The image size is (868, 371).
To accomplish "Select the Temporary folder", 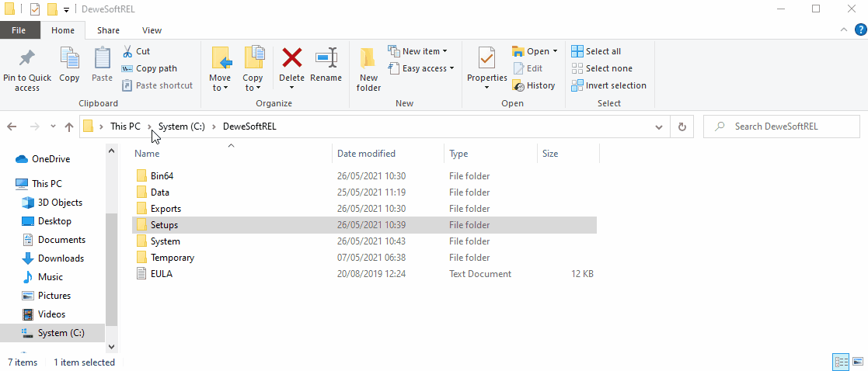I will (364, 258).
